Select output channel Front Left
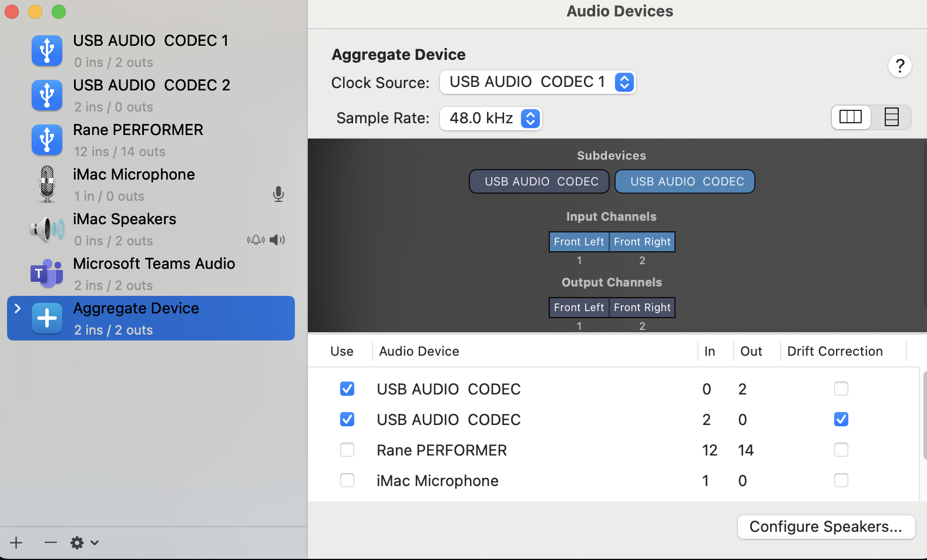The image size is (927, 560). [579, 308]
